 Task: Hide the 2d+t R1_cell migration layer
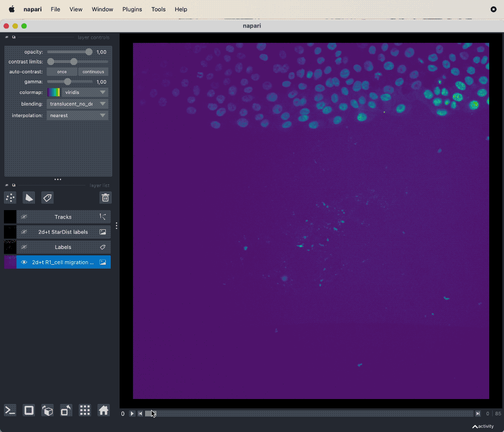point(24,262)
